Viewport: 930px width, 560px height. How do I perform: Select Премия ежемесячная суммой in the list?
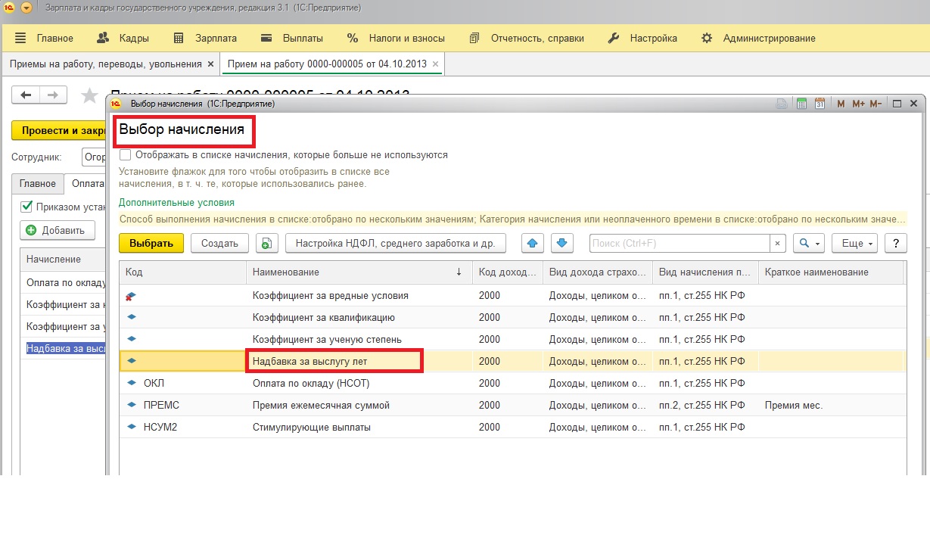point(321,405)
